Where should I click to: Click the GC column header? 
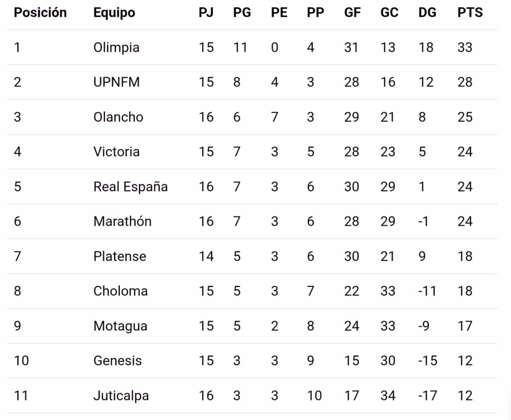[x=389, y=13]
